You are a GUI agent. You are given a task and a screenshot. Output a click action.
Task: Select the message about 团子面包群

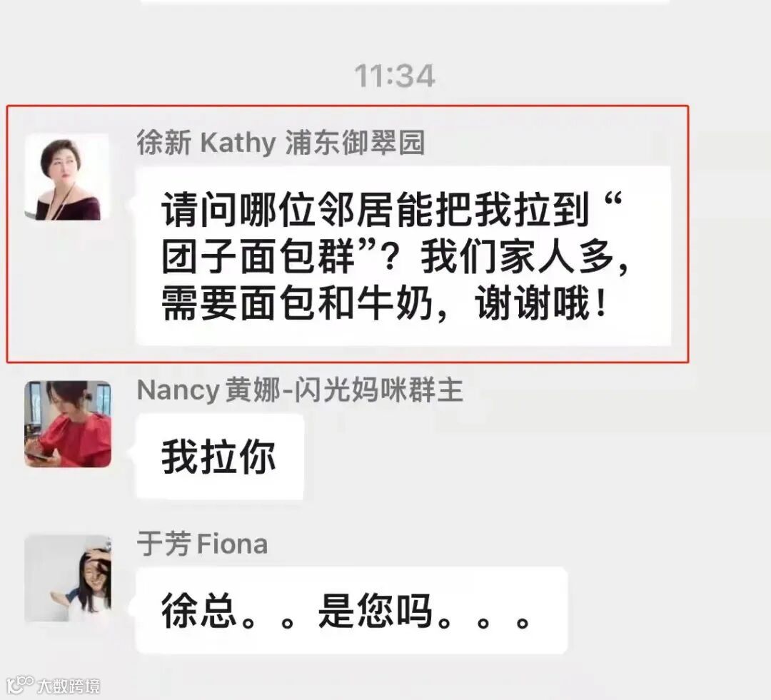tap(403, 255)
